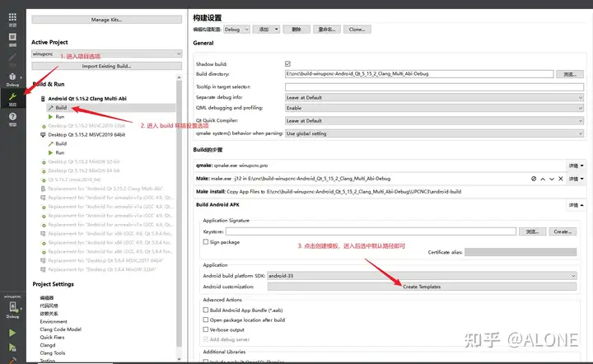Click the Clone... configuration button
The height and width of the screenshot is (364, 593).
357,30
